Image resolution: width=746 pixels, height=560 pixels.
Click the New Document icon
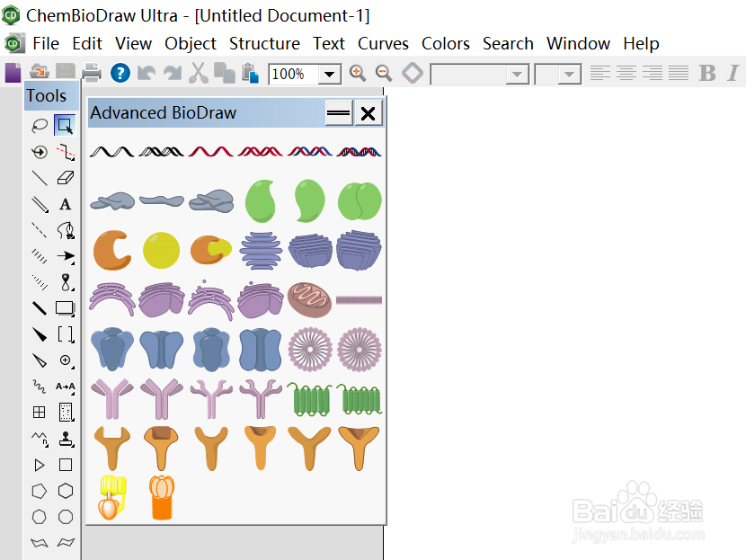click(x=13, y=73)
